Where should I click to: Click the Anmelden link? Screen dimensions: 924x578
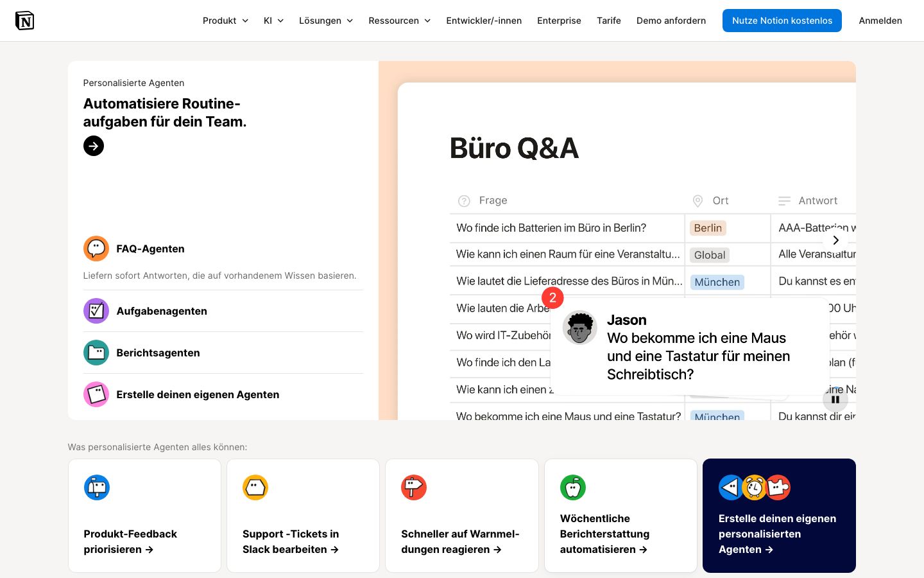pyautogui.click(x=880, y=21)
